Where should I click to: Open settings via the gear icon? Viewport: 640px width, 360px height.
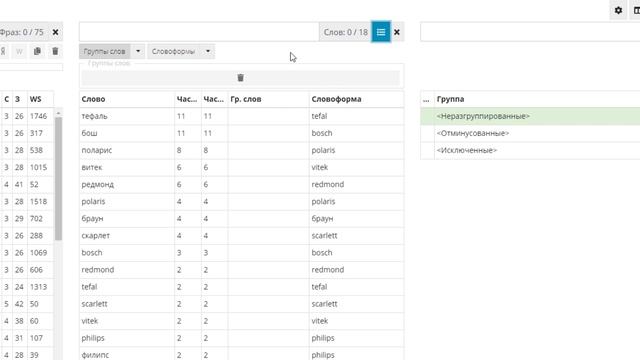tap(618, 10)
